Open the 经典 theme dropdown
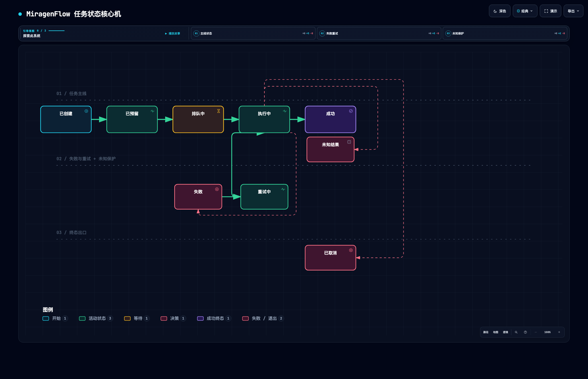This screenshot has width=588, height=379. (525, 11)
